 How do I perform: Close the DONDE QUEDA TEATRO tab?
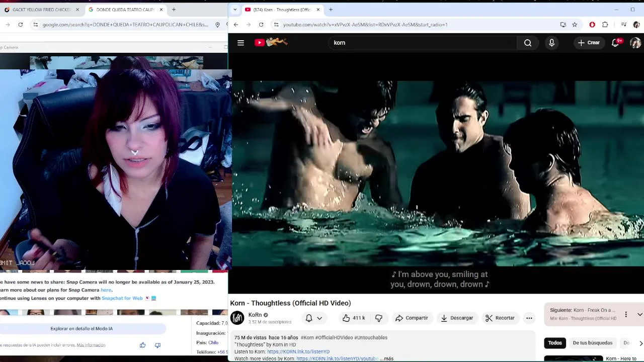(x=161, y=10)
